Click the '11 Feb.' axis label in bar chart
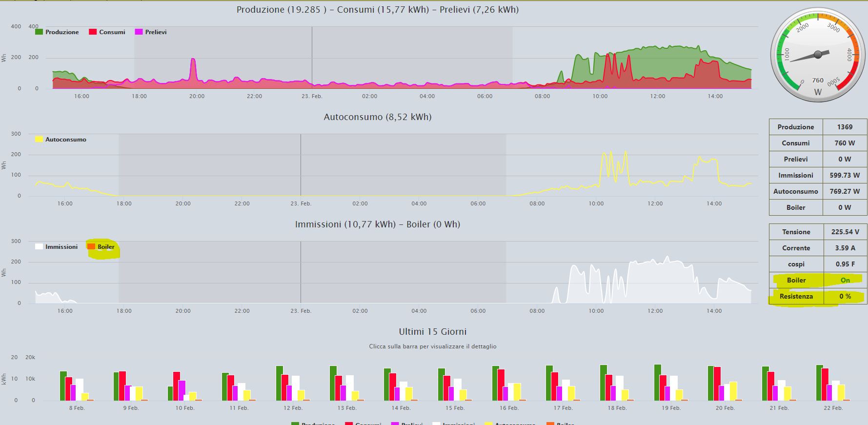The image size is (868, 425). click(239, 408)
